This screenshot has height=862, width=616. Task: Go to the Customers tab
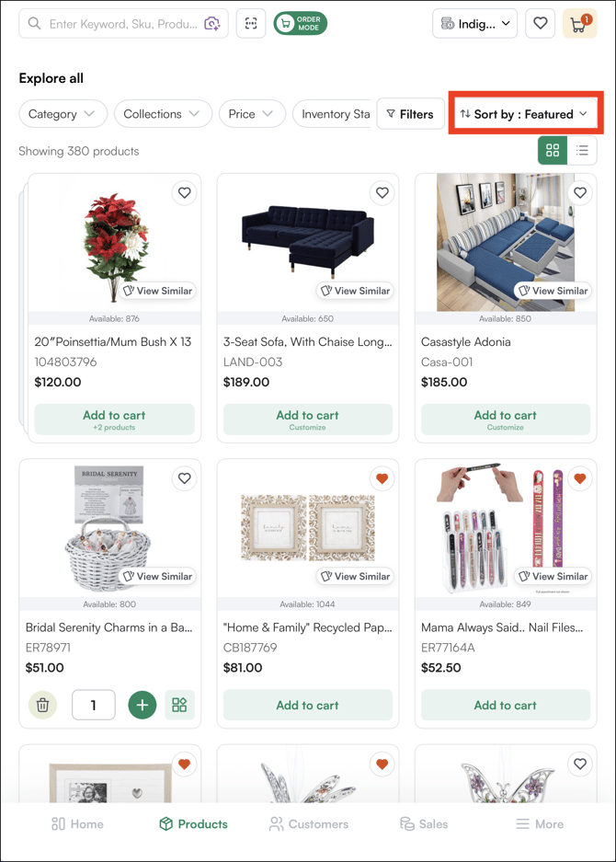click(308, 824)
